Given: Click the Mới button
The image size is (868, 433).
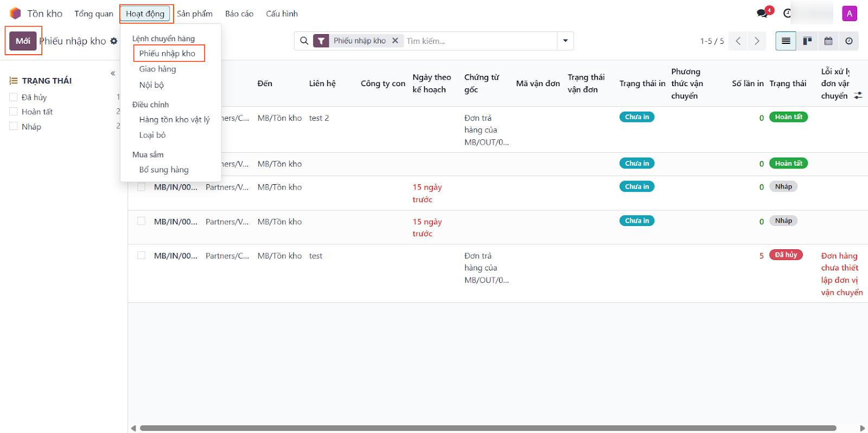Looking at the screenshot, I should tap(23, 41).
